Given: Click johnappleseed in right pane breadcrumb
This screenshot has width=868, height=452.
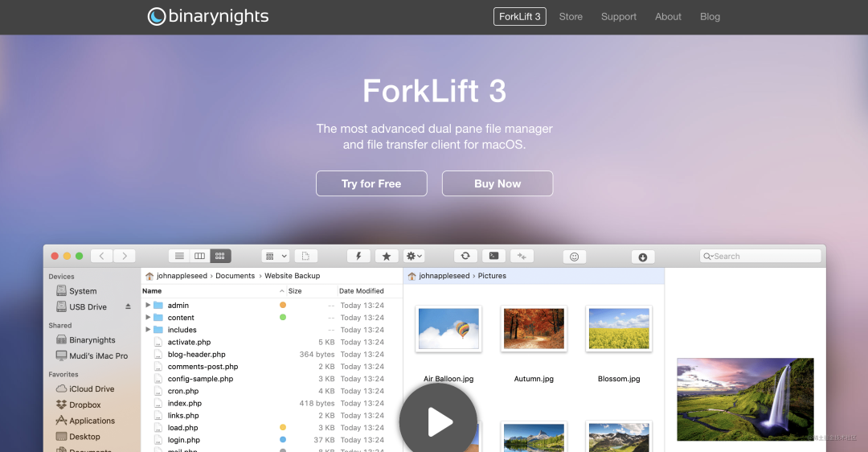Looking at the screenshot, I should coord(444,275).
